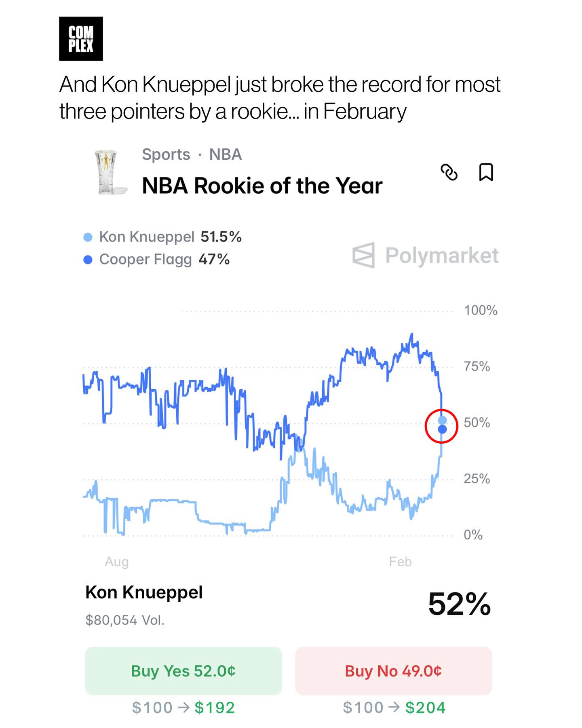Click the light blue endpoint on the chart
The width and height of the screenshot is (582, 728).
point(442,420)
